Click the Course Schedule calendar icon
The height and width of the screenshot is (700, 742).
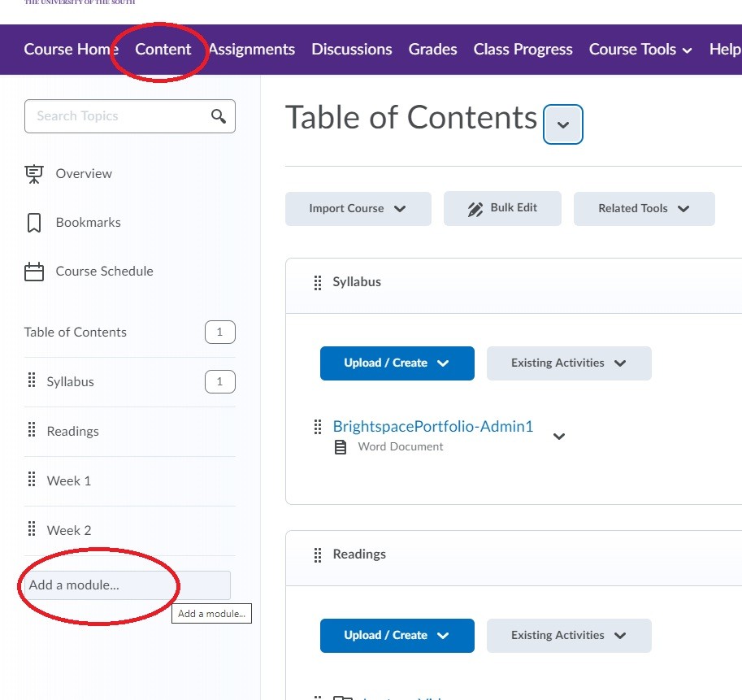point(34,272)
